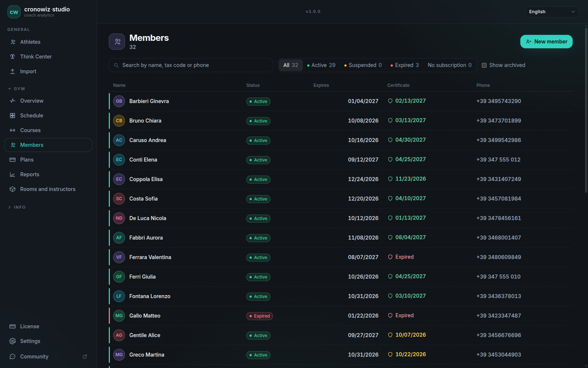Open Bruno Chiara's member row

coord(341,121)
